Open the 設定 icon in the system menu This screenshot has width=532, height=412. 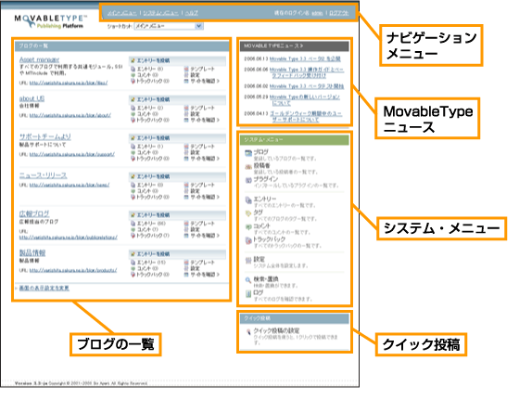[248, 260]
